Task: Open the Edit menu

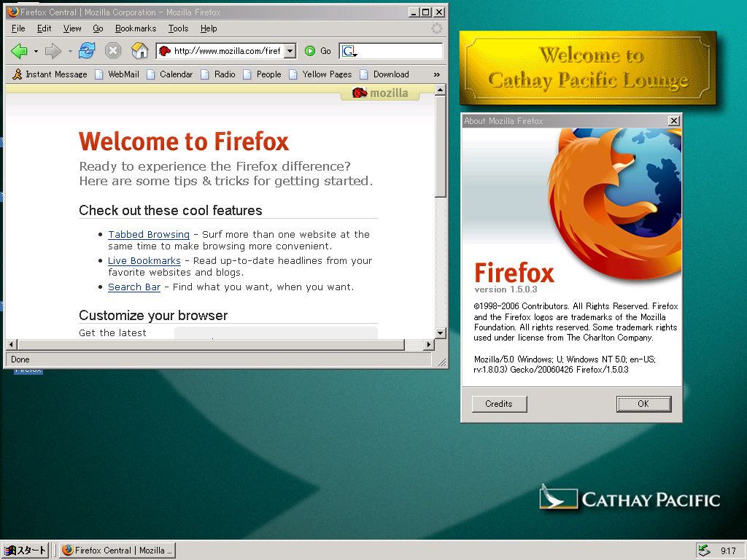Action: [x=44, y=28]
